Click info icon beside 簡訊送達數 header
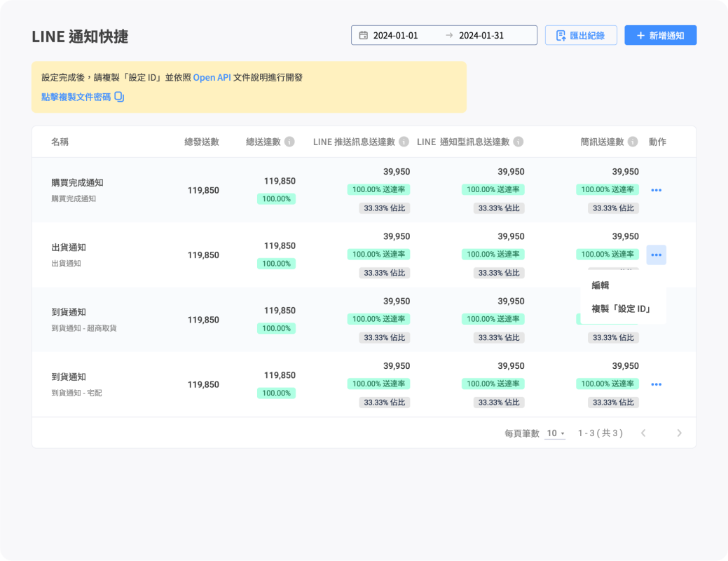Image resolution: width=728 pixels, height=561 pixels. click(x=632, y=142)
